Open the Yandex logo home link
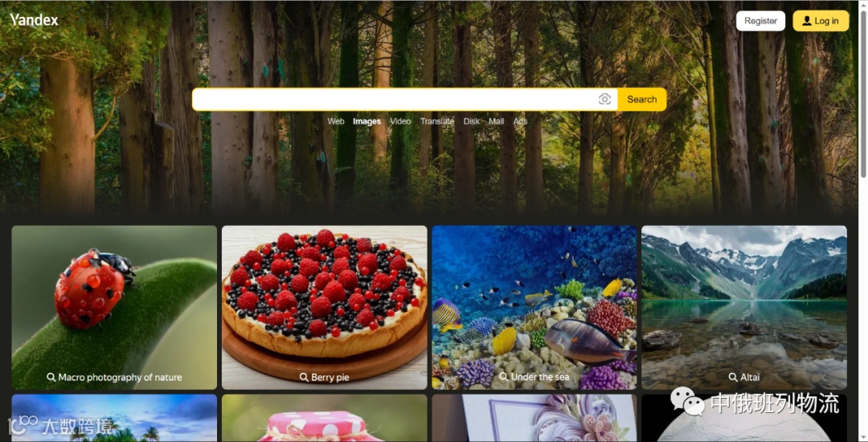 click(x=34, y=20)
